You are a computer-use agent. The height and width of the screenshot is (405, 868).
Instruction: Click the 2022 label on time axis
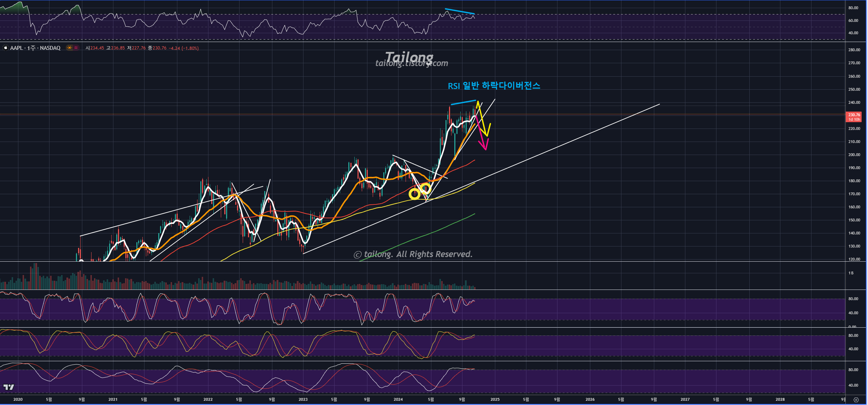208,399
